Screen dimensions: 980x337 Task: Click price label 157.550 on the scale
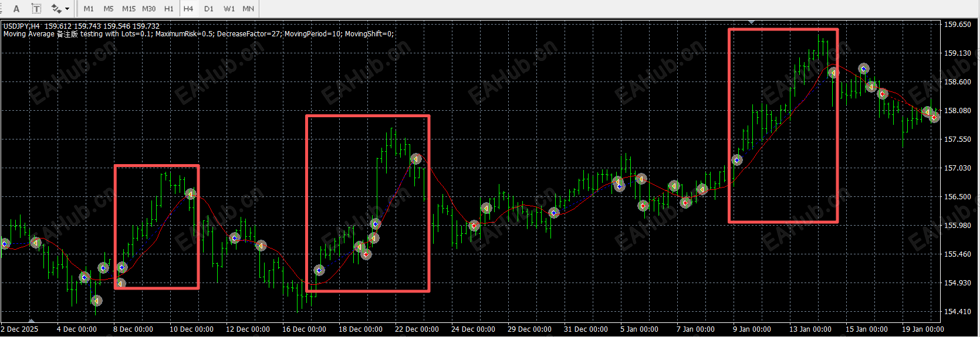click(957, 139)
